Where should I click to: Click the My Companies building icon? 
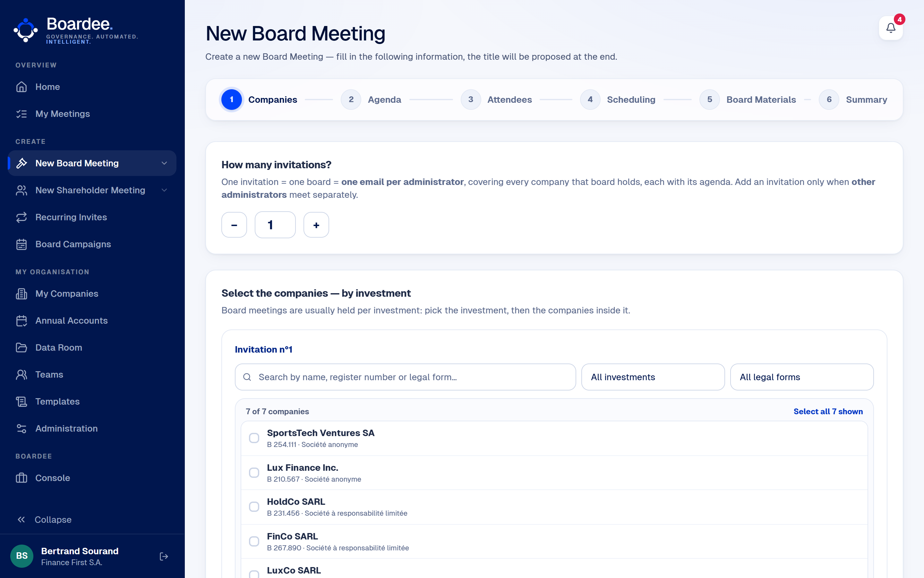[21, 293]
